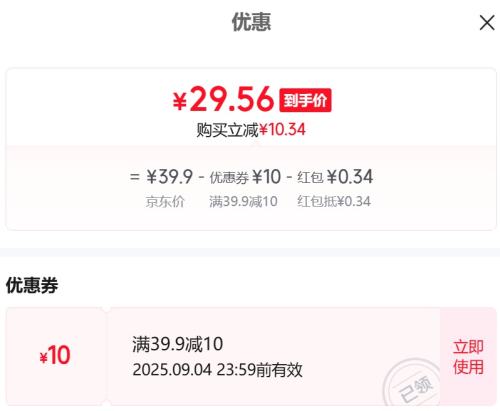Click the ¥10 coupon value panel
This screenshot has width=500, height=411.
[x=55, y=356]
